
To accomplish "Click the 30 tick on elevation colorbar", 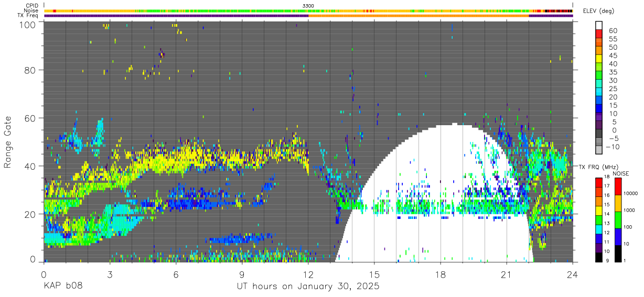I will [612, 80].
